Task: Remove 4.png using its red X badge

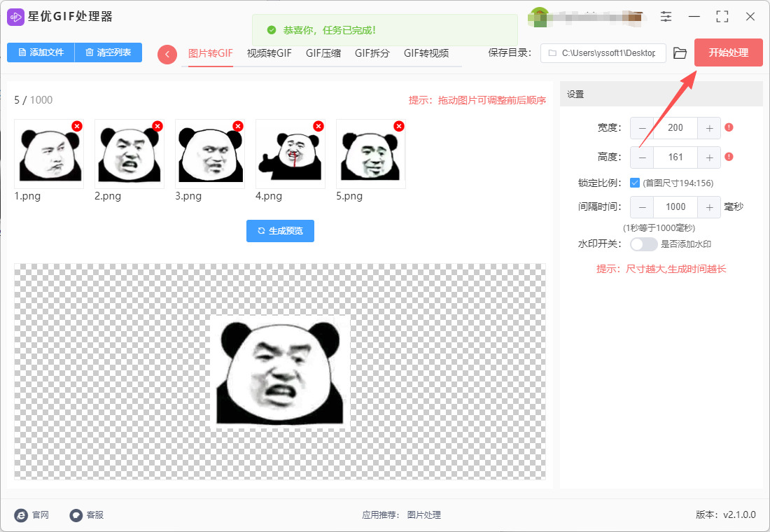Action: click(318, 126)
